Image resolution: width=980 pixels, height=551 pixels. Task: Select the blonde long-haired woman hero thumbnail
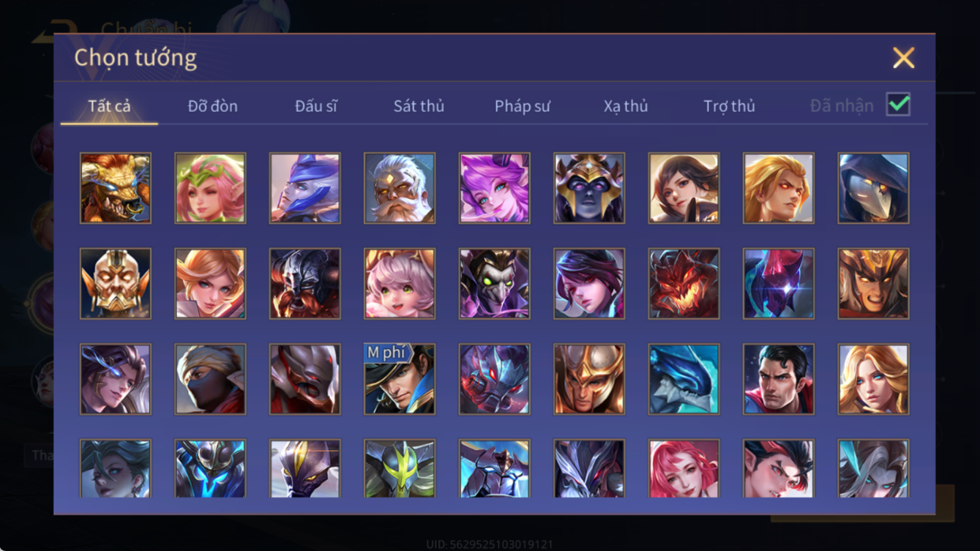click(874, 379)
